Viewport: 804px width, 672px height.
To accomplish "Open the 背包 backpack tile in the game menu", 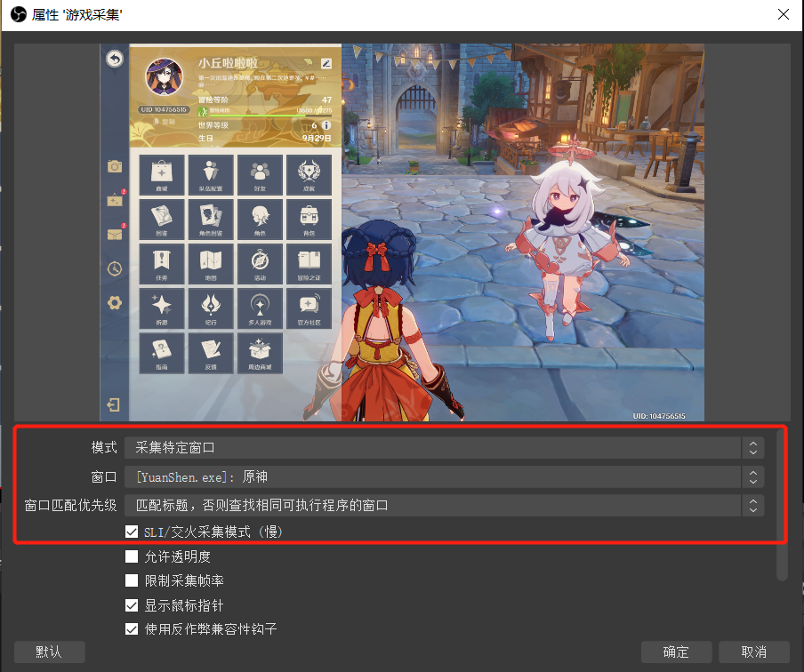I will 310,220.
